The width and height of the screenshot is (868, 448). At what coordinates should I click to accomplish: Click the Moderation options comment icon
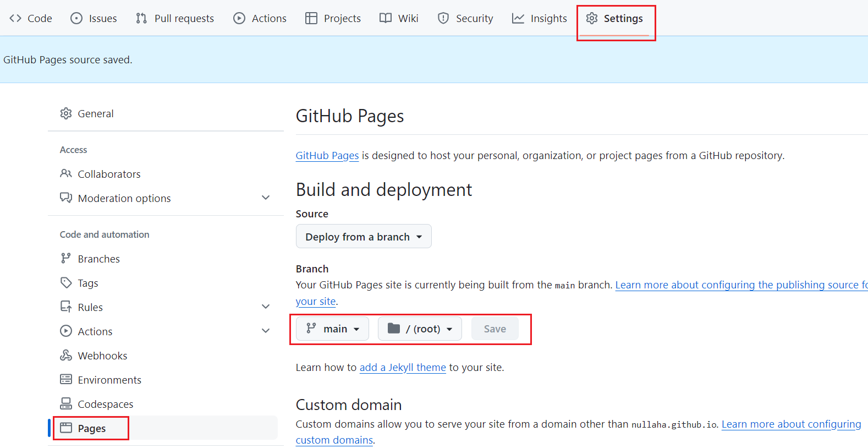[66, 198]
